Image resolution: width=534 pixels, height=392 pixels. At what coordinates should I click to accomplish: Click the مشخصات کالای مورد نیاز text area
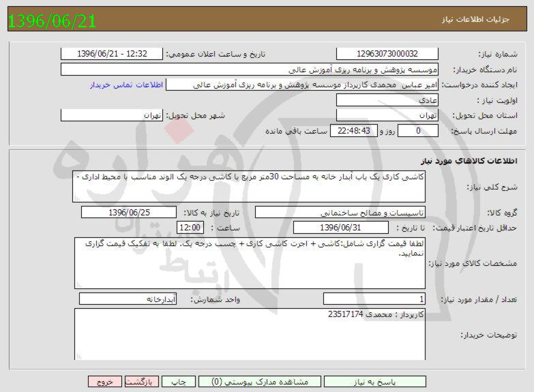pos(250,263)
